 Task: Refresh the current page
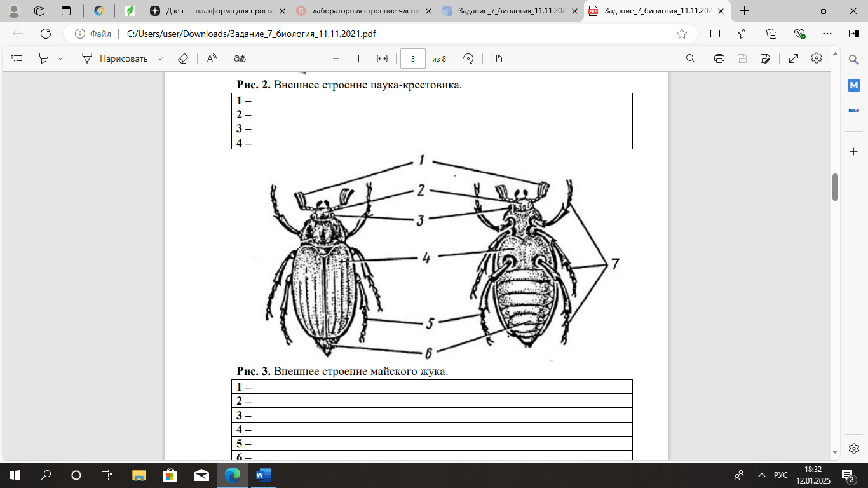pos(46,34)
